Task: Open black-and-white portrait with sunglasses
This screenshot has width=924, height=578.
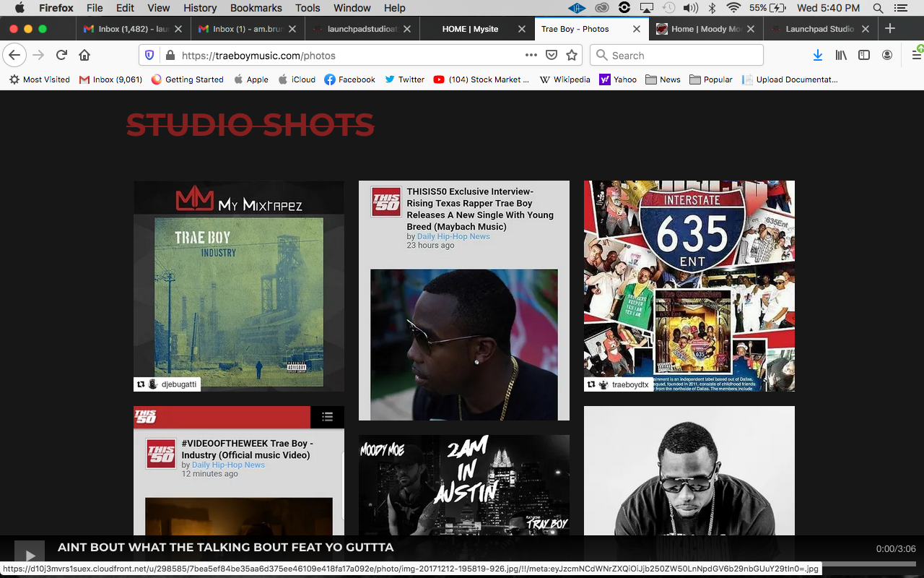Action: [x=689, y=471]
